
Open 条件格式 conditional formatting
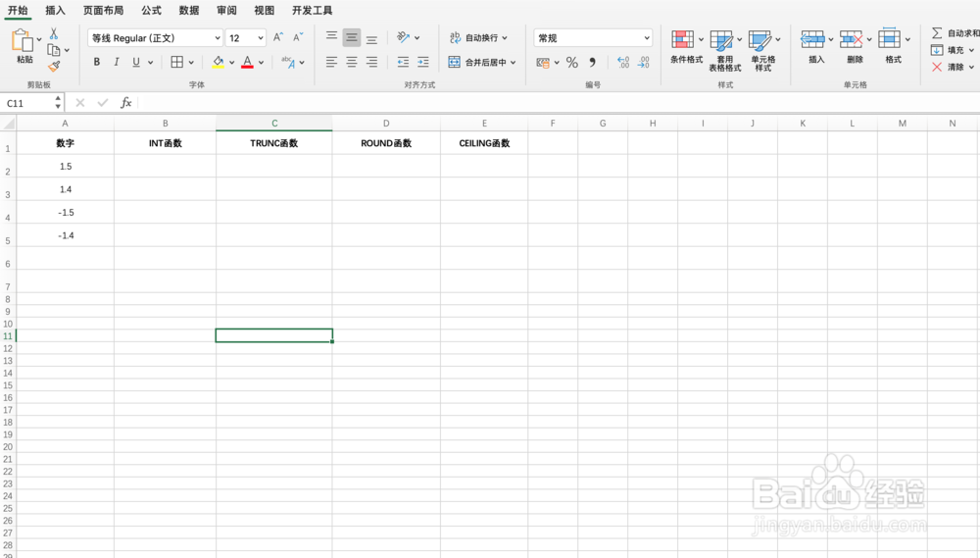(x=686, y=47)
